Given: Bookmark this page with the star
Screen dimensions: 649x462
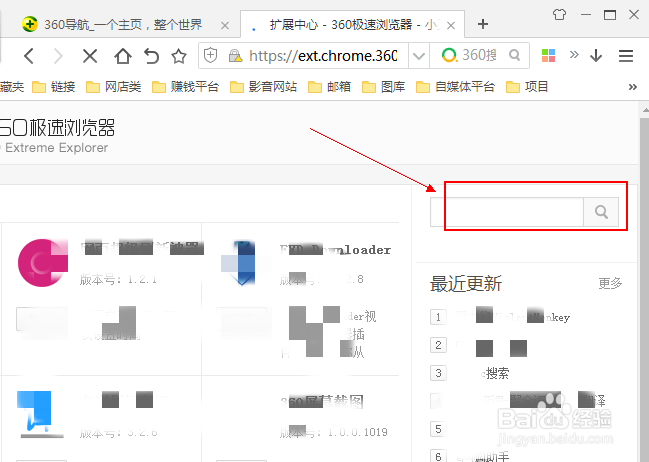Looking at the screenshot, I should click(x=179, y=55).
